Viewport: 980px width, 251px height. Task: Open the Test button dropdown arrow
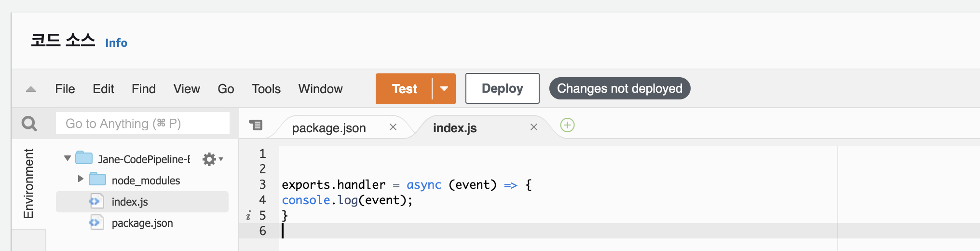(x=444, y=89)
